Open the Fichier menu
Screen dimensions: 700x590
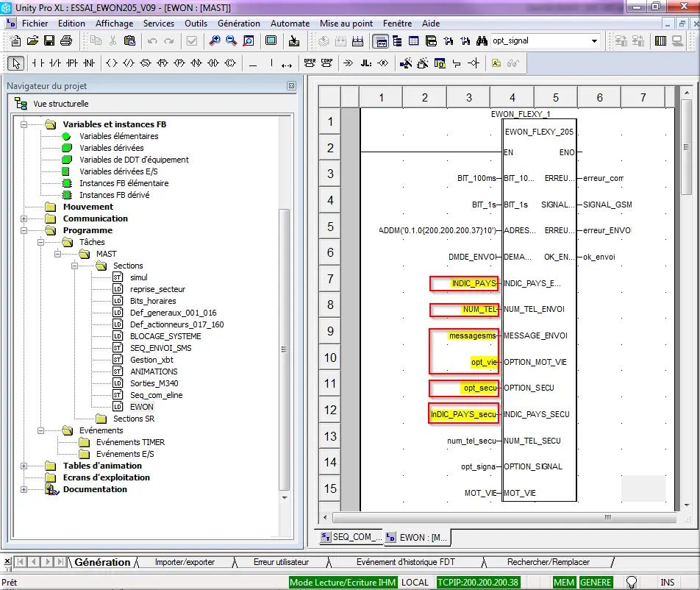[x=35, y=24]
